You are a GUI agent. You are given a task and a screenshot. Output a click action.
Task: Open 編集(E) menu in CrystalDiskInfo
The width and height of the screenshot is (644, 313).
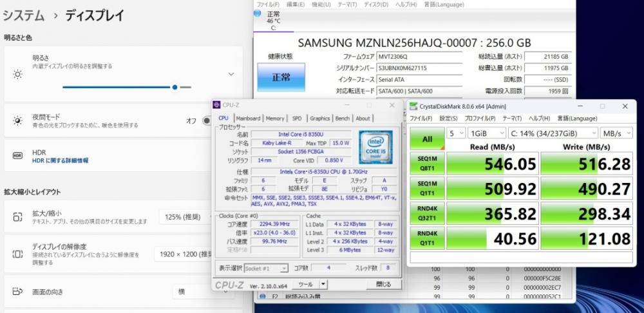296,5
